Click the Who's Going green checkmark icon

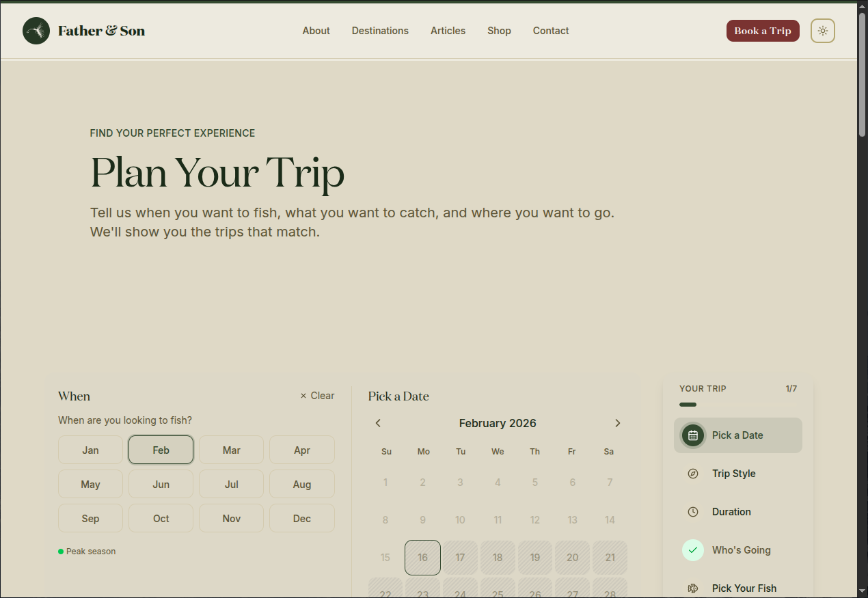coord(693,549)
